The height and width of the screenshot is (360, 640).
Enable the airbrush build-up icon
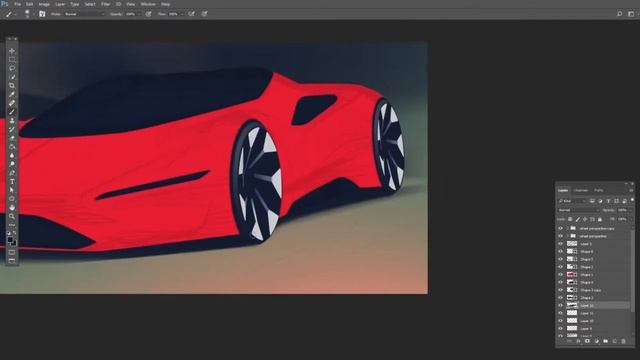click(x=191, y=14)
